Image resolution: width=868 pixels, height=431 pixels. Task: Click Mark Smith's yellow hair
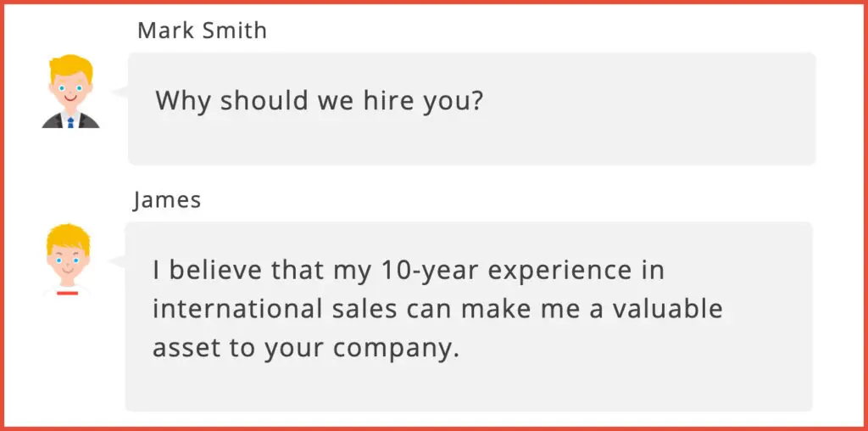[71, 68]
